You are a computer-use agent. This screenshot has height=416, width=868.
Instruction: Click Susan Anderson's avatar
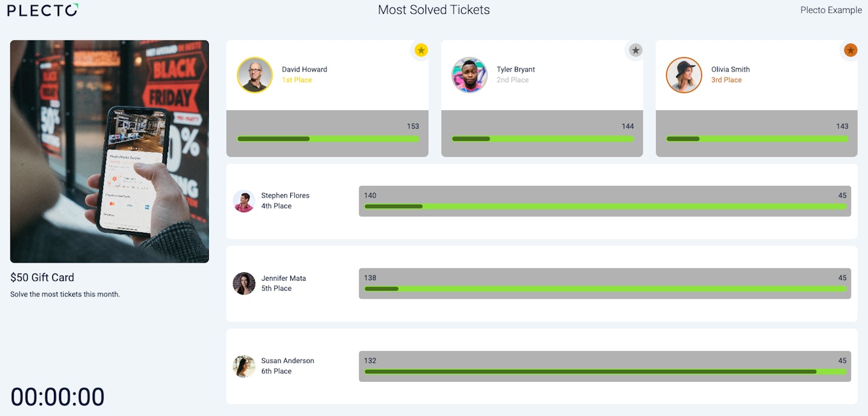[244, 366]
